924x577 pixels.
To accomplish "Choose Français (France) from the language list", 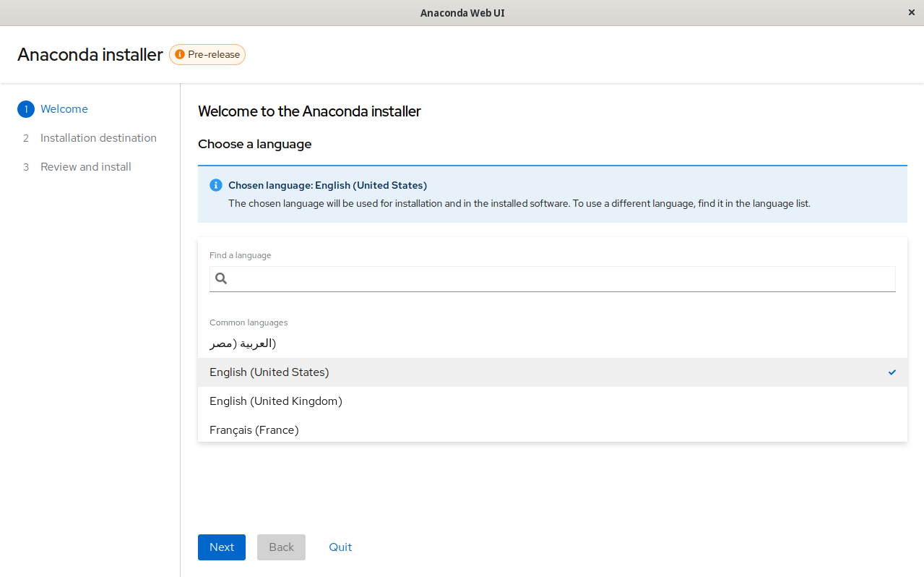I will point(553,429).
